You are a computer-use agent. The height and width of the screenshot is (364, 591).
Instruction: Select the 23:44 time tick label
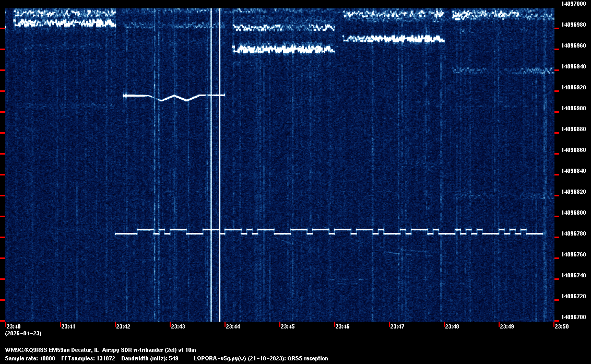point(233,326)
